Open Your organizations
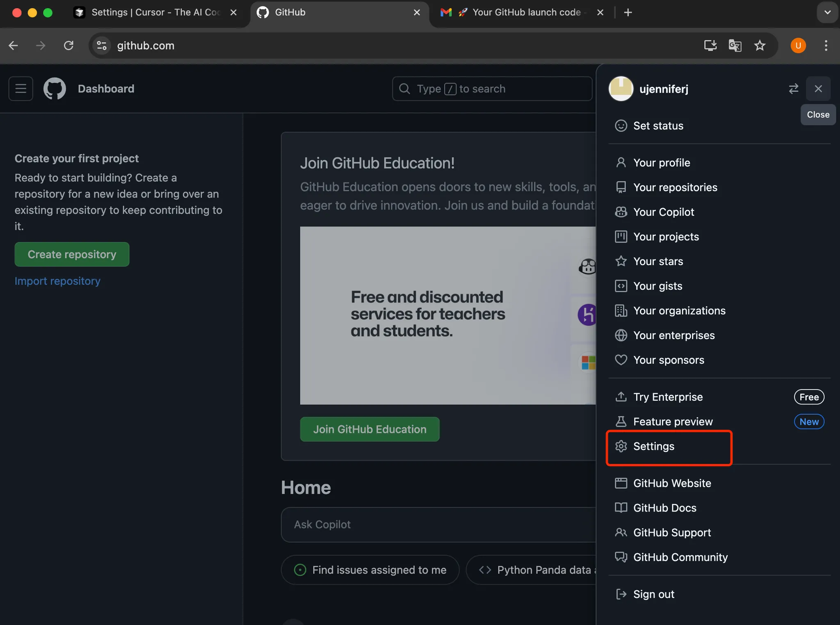The image size is (840, 625). [x=719, y=310]
